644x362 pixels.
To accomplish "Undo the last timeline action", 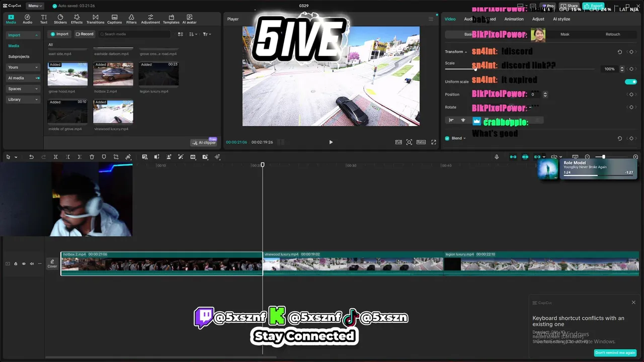I will [x=31, y=157].
